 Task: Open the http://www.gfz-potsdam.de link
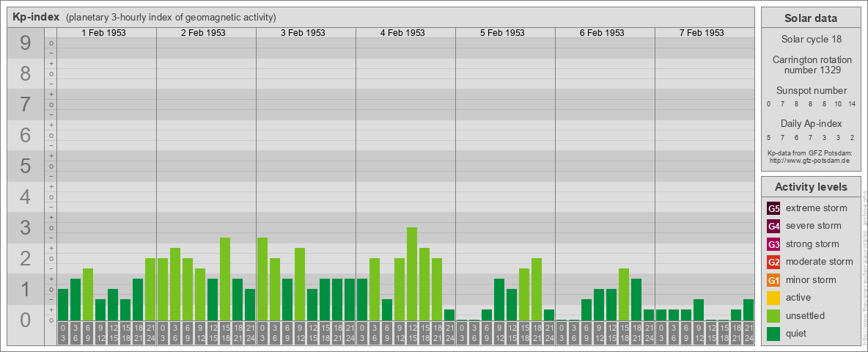click(x=809, y=161)
